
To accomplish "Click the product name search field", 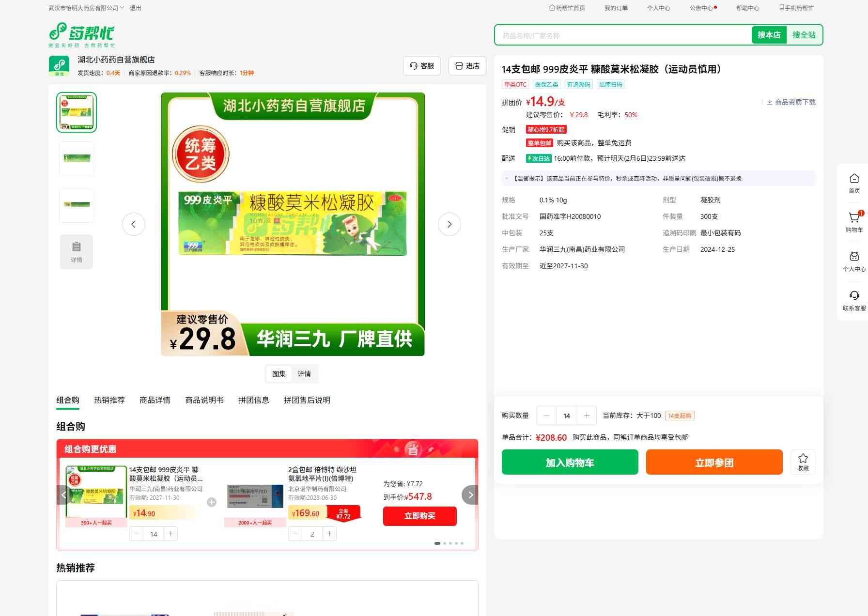I will (x=622, y=35).
